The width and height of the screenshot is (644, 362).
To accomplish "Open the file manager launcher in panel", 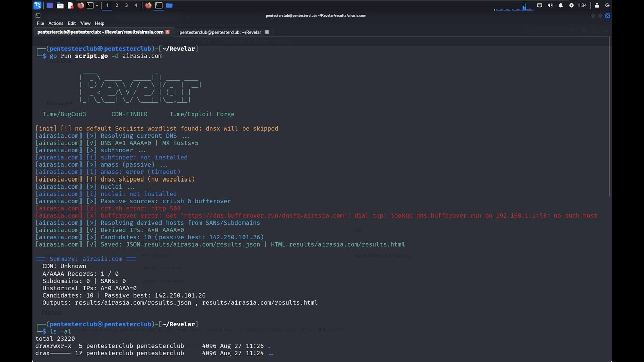I will coord(60,5).
